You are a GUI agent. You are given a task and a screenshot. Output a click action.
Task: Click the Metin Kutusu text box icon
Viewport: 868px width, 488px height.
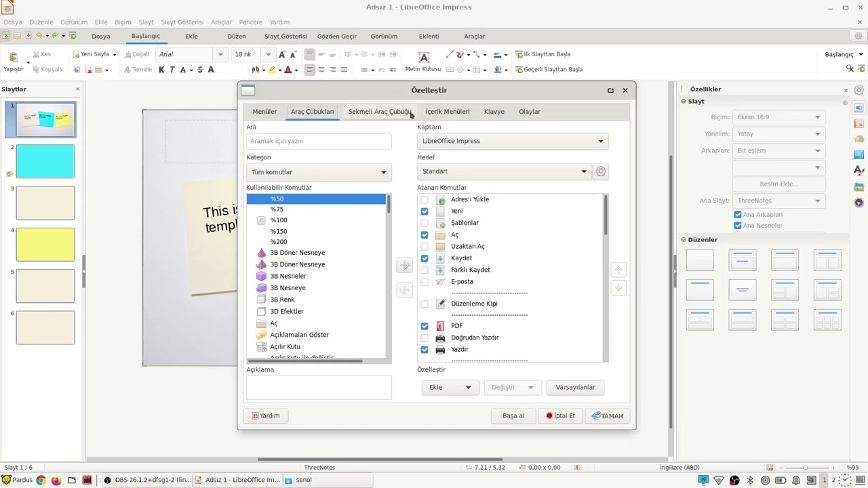[424, 58]
